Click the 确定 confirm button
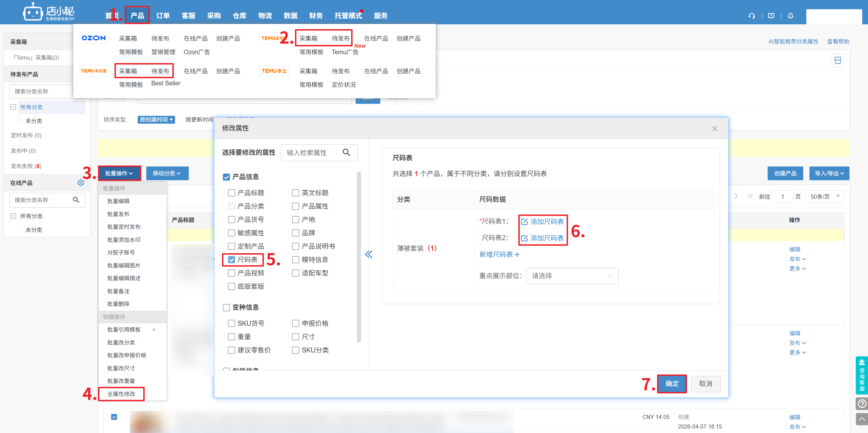868x433 pixels. tap(672, 384)
